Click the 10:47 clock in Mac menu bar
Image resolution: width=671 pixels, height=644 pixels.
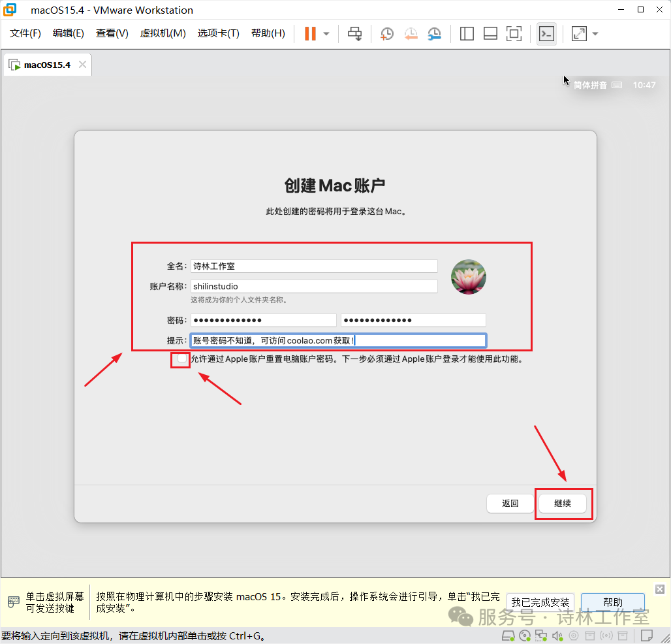(x=644, y=85)
